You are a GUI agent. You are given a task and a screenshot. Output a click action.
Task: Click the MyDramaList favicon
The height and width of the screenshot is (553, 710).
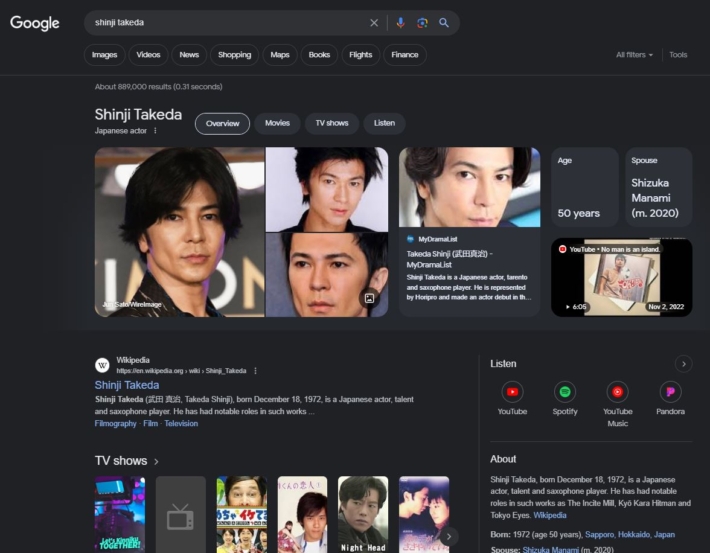[x=411, y=239]
